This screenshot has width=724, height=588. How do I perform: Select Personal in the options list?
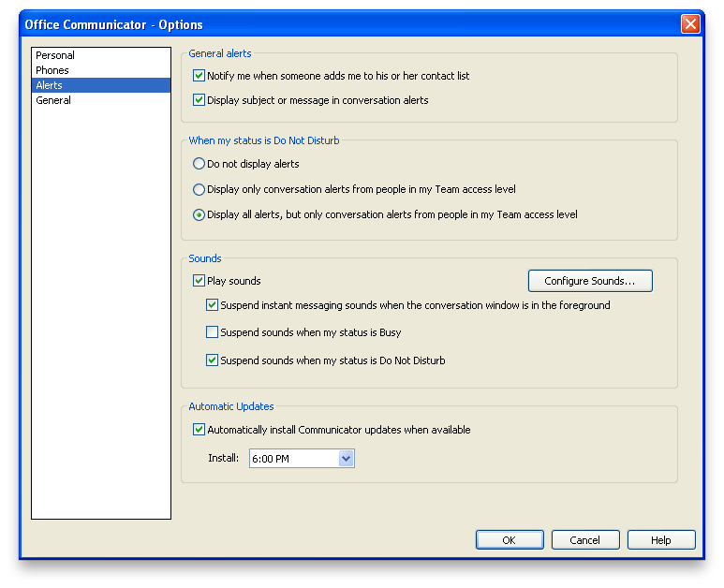click(x=55, y=55)
